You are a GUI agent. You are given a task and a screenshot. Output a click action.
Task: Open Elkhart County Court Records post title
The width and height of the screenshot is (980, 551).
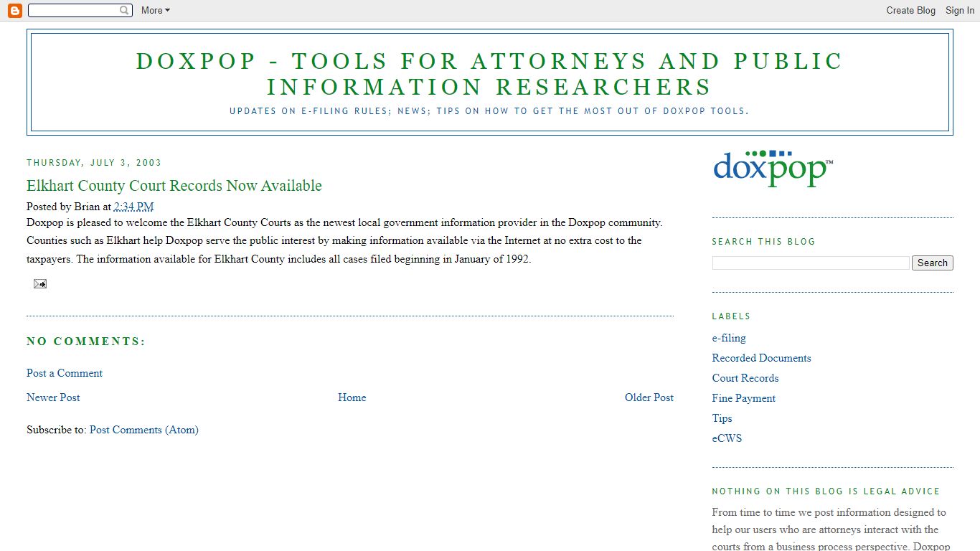coord(174,186)
